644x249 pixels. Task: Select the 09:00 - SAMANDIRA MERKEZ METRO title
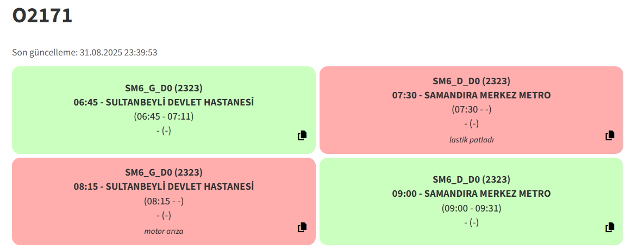(472, 194)
